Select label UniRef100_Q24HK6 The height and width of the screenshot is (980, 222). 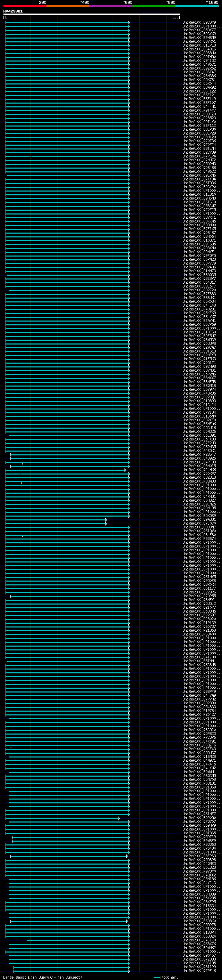point(199,470)
